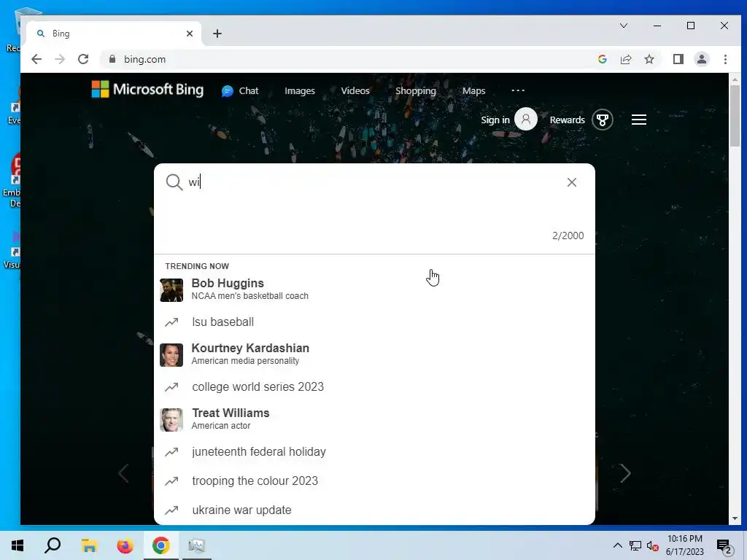Screen dimensions: 747x560
Task: Go to the Images tab
Action: (300, 90)
